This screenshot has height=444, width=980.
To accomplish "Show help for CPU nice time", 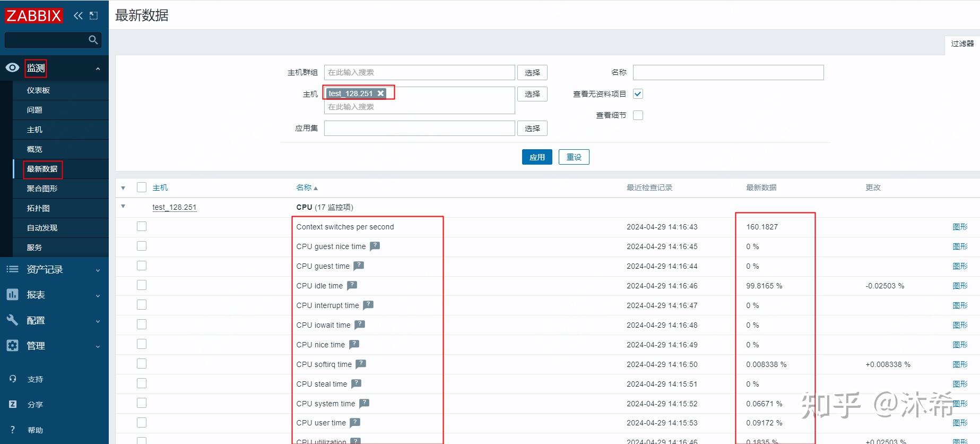I will [x=354, y=344].
